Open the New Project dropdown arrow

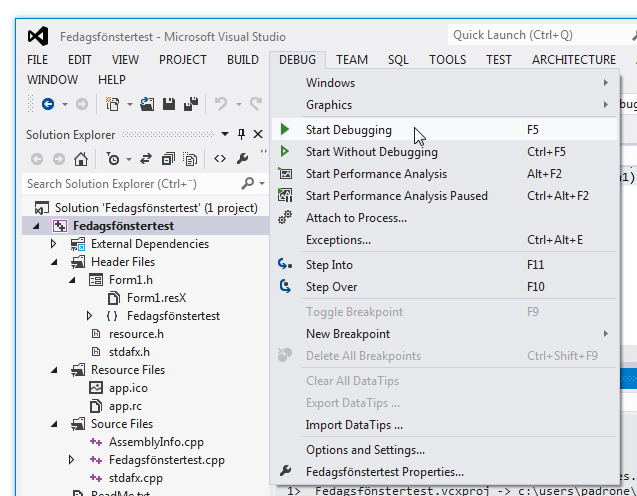point(130,104)
